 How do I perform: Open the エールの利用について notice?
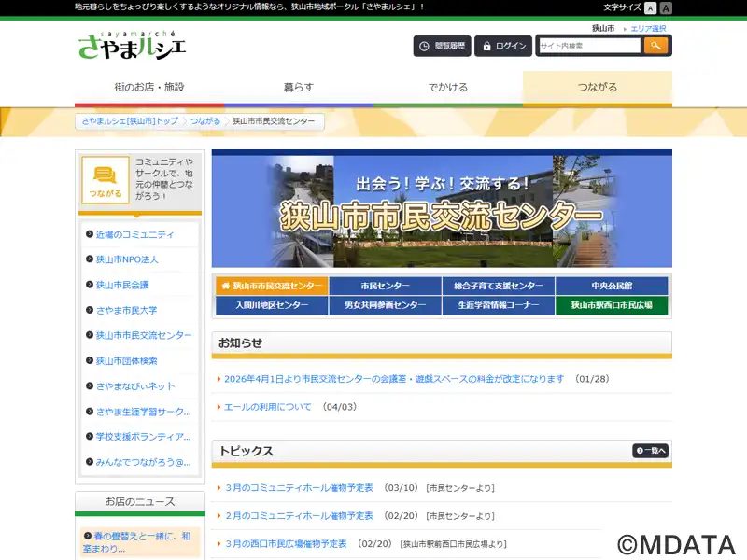tap(268, 407)
